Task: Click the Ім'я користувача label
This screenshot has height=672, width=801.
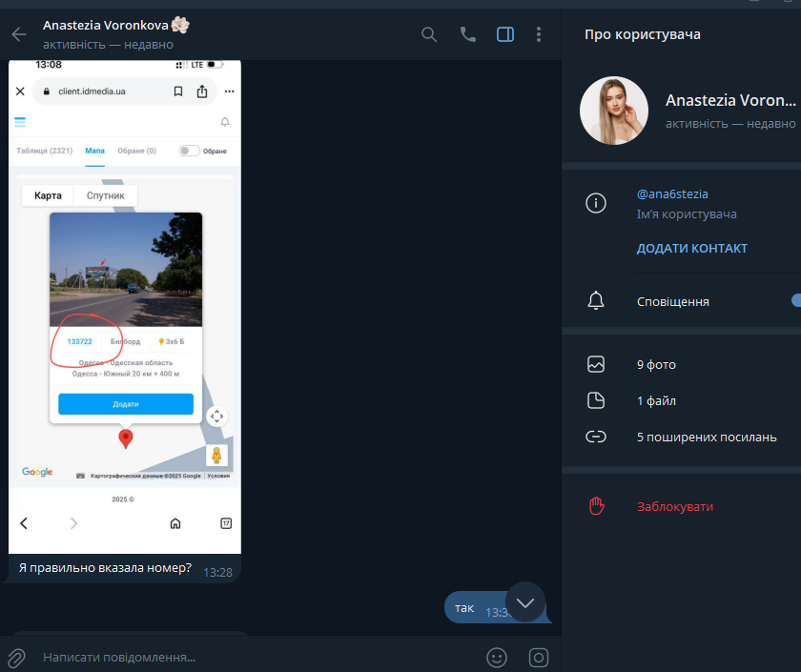Action: coord(687,214)
